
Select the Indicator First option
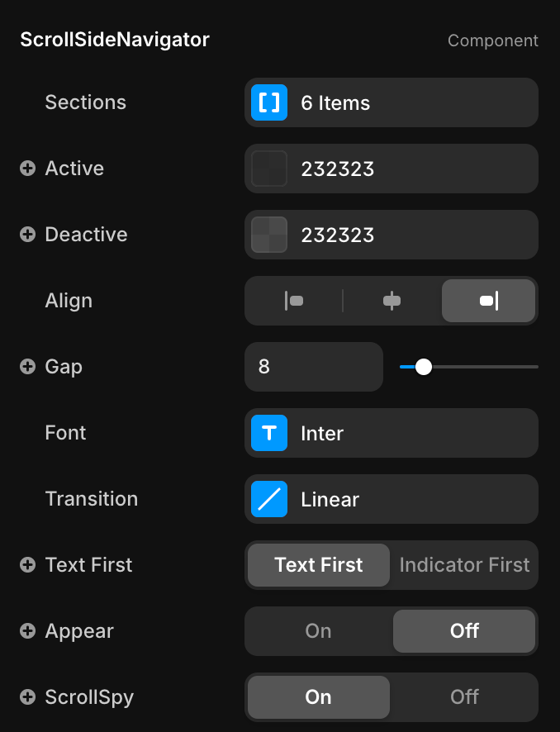[464, 565]
